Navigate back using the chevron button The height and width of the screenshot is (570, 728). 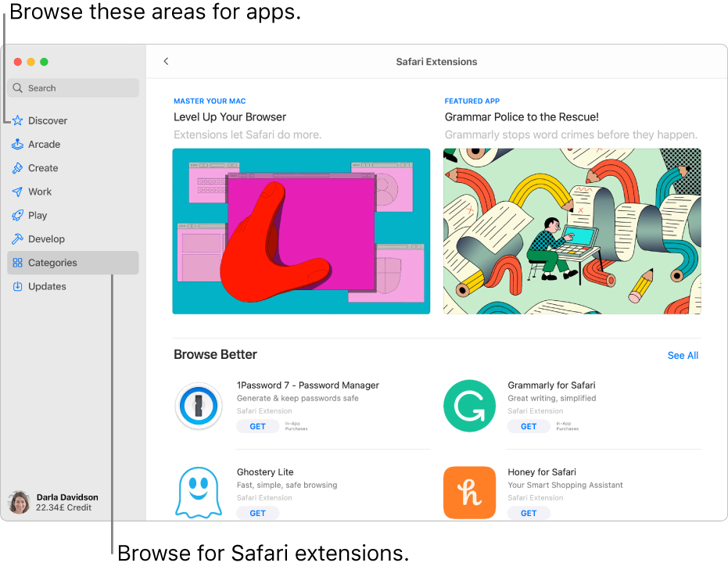[166, 60]
